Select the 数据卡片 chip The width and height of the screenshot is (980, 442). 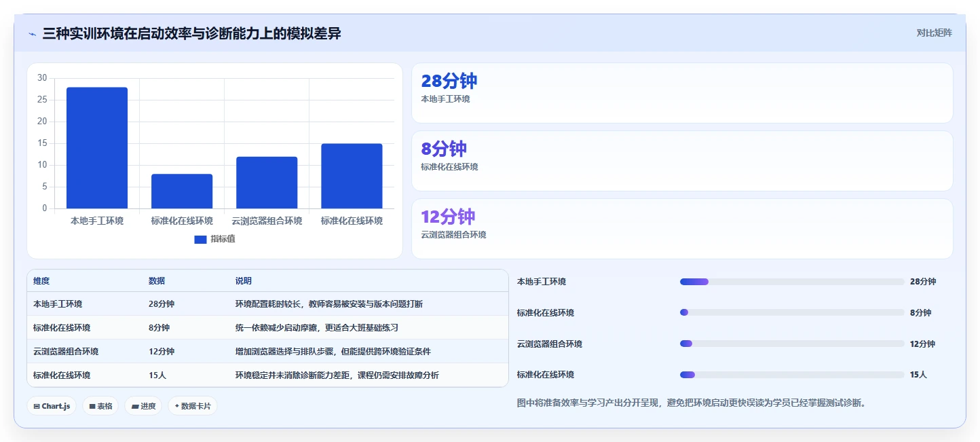(193, 406)
